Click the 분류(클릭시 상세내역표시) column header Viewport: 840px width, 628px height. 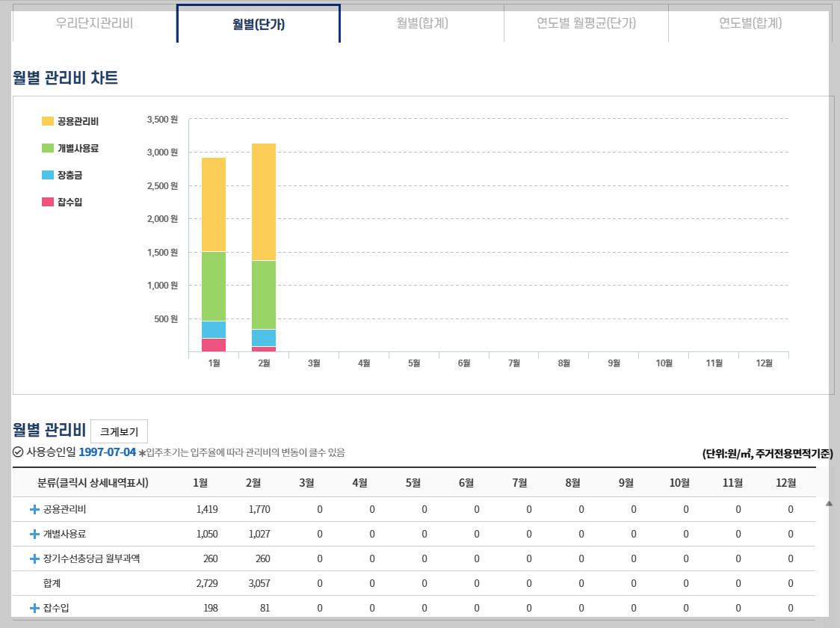coord(93,483)
